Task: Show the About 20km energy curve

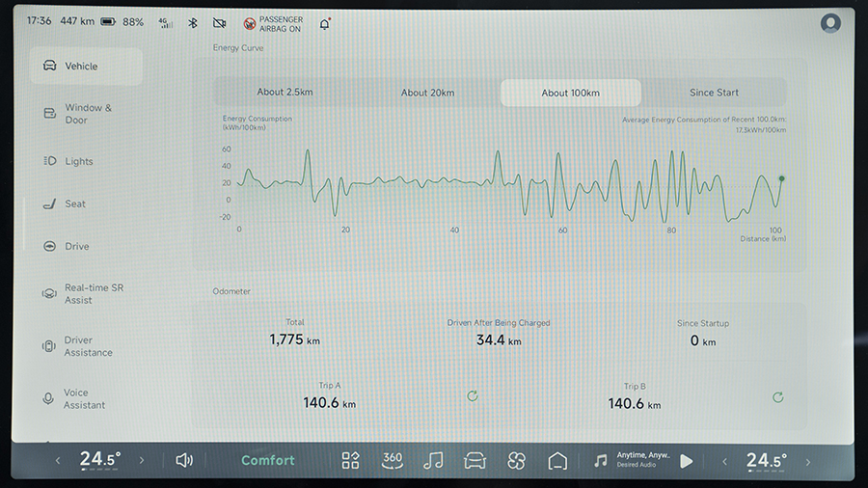Action: (427, 93)
